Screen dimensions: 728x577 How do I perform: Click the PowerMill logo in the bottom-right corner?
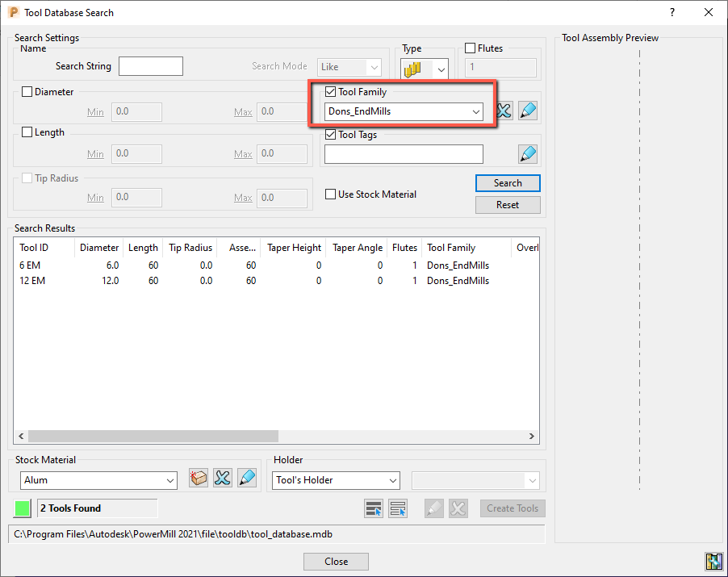[x=714, y=562]
